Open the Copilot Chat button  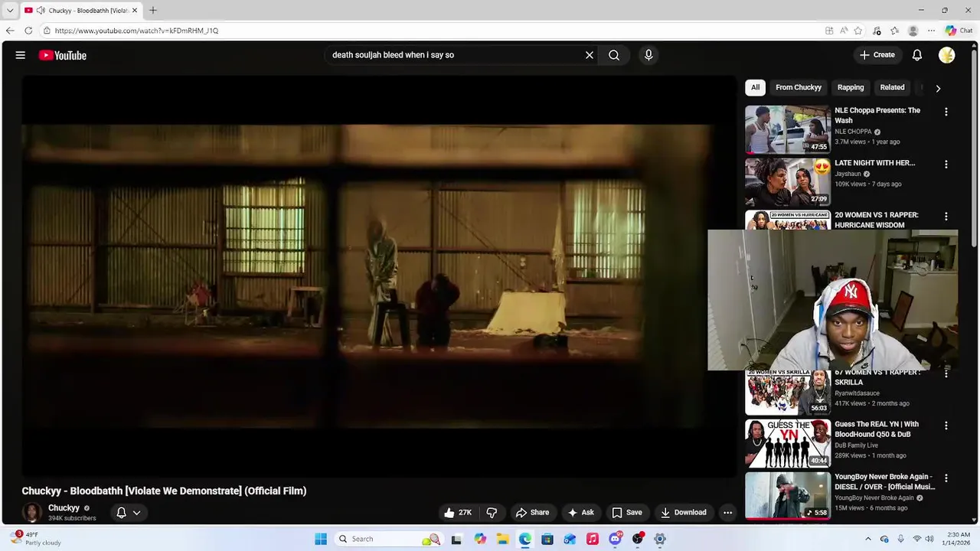960,31
